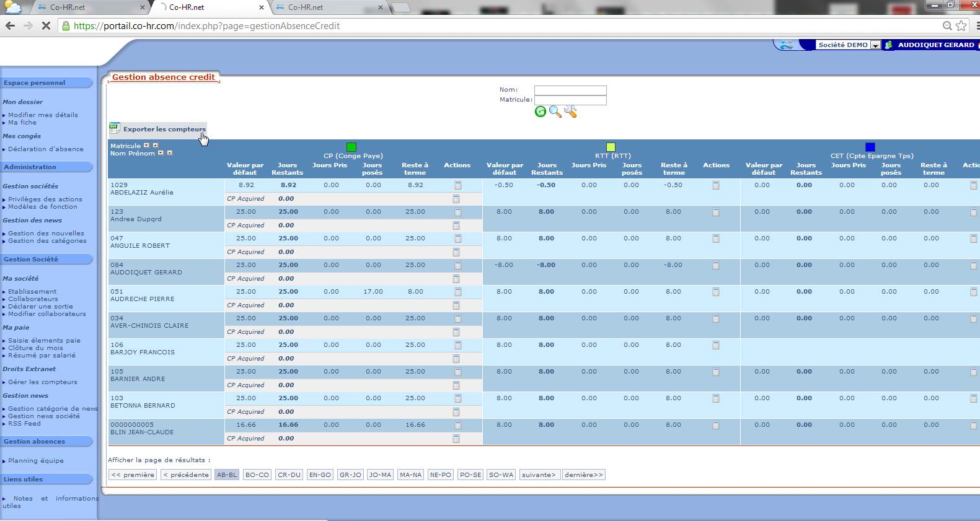Image resolution: width=980 pixels, height=521 pixels.
Task: Open CP actions icon for BARJOY FRANCOIS
Action: [457, 346]
